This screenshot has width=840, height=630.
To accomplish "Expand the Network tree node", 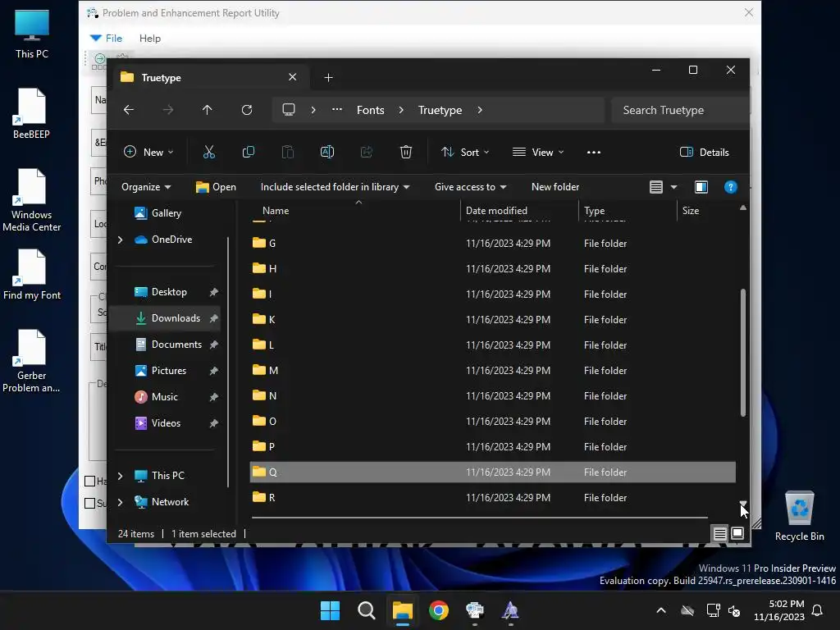I will tap(121, 502).
